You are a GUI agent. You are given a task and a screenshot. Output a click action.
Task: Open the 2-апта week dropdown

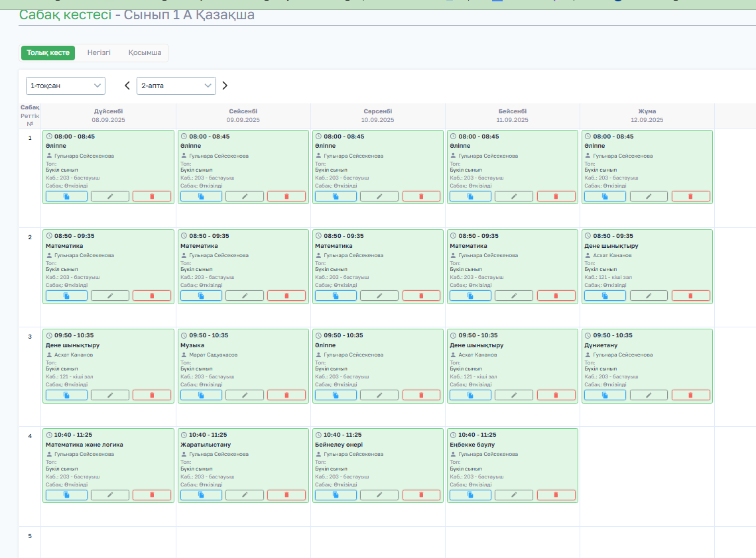point(176,85)
